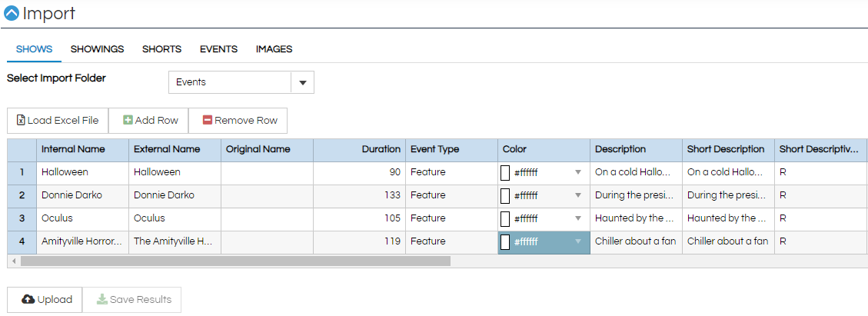Viewport: 868px width, 316px height.
Task: Click the scrollbar left arrow
Action: click(13, 261)
